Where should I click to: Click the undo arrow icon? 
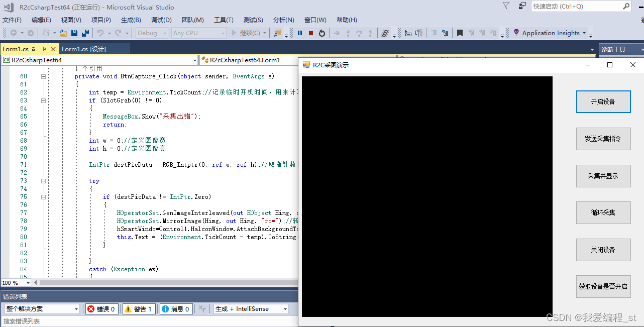point(100,33)
